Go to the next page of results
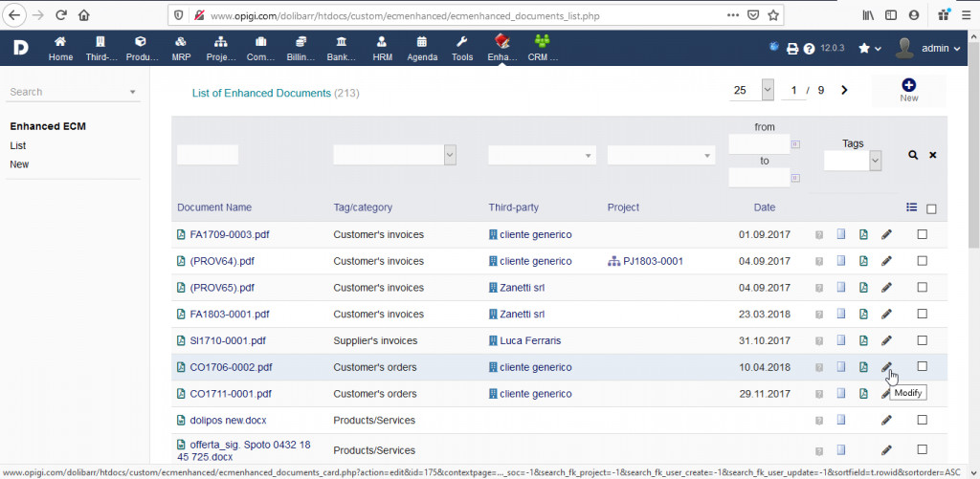The image size is (980, 479). (844, 90)
